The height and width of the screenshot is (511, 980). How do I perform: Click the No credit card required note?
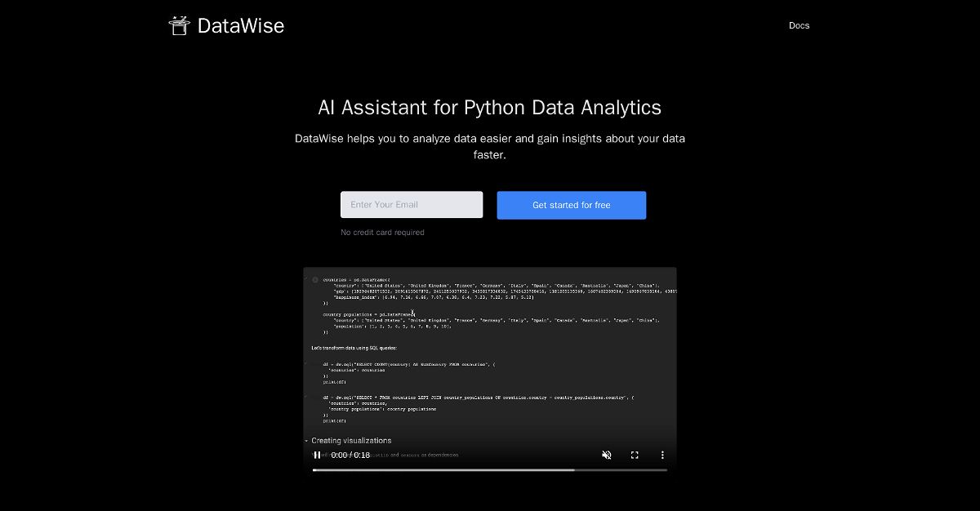pyautogui.click(x=382, y=233)
